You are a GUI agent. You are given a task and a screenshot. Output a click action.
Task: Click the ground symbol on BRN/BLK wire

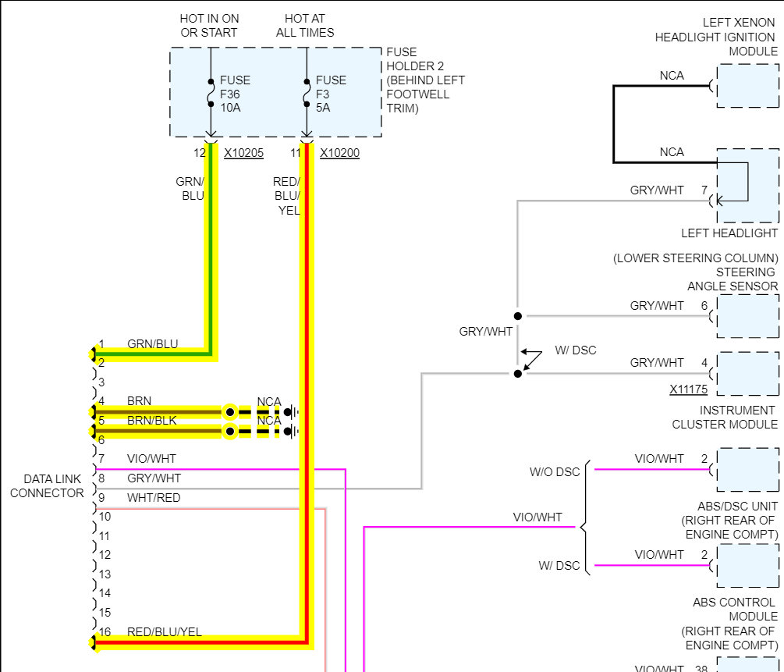(x=292, y=431)
